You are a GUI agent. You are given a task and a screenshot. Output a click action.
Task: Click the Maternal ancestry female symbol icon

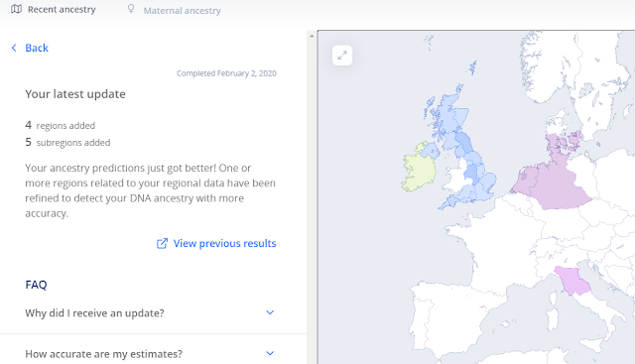[x=131, y=9]
